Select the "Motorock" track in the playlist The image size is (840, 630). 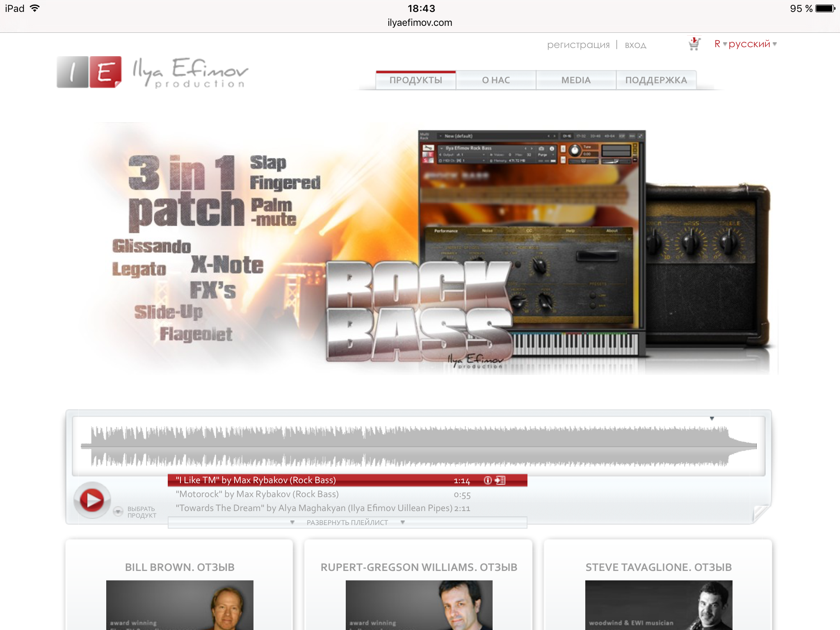[x=257, y=494]
